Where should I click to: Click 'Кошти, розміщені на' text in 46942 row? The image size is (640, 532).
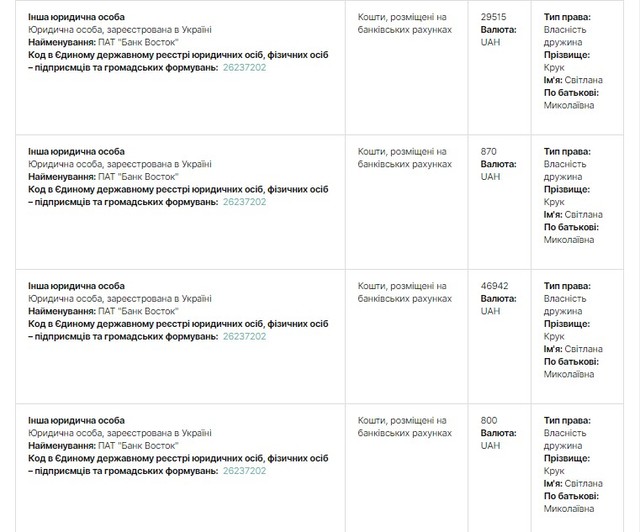[404, 286]
